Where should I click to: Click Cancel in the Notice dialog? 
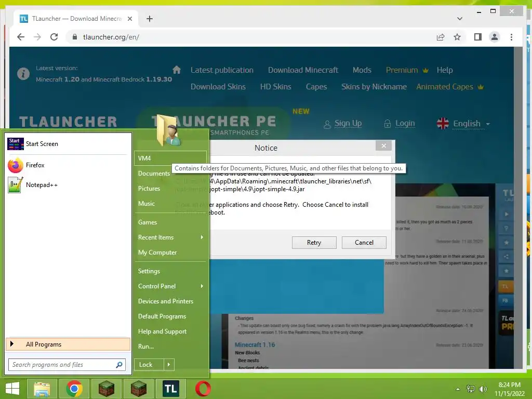pyautogui.click(x=364, y=243)
